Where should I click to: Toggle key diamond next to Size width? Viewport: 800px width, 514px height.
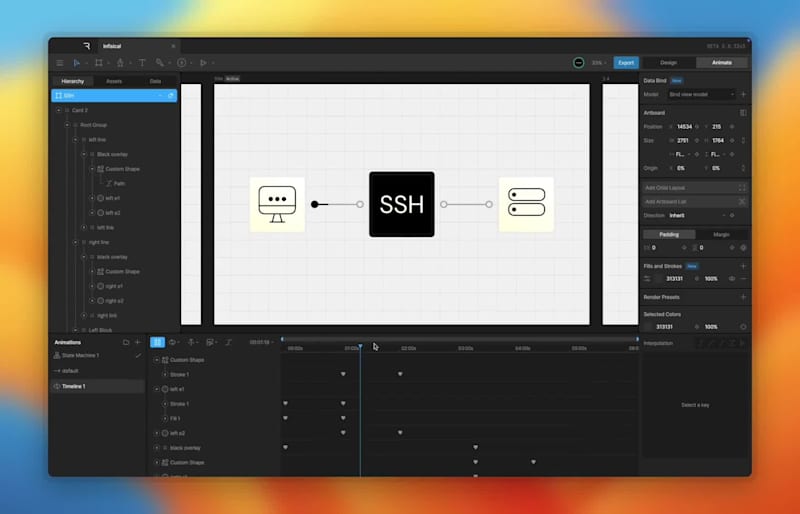[697, 140]
